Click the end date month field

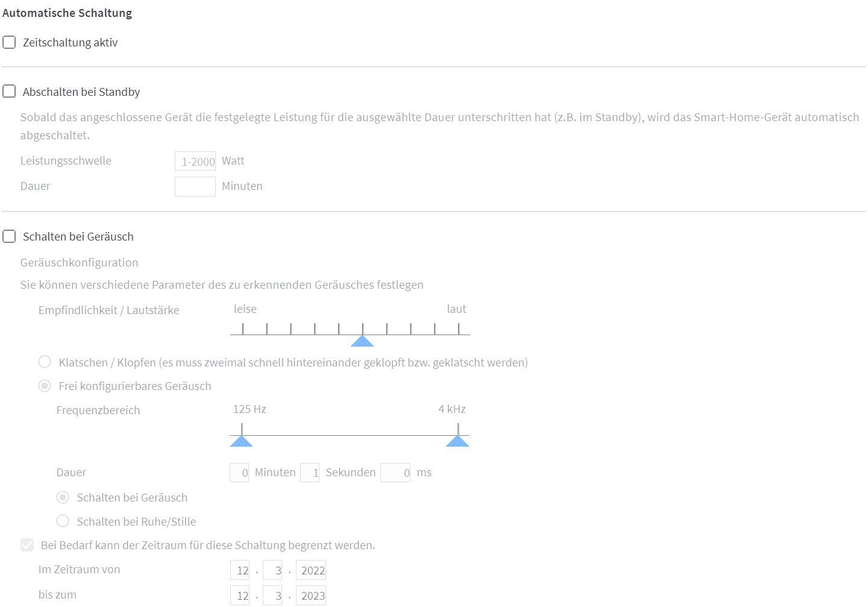[272, 596]
